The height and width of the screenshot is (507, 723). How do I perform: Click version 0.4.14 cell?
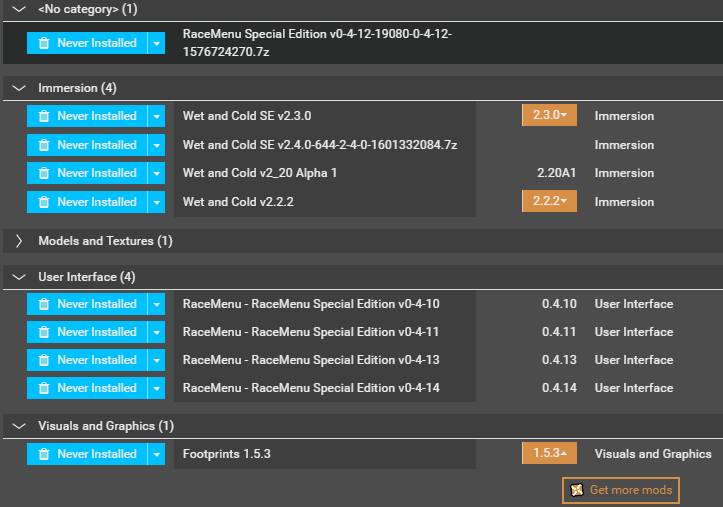coord(559,388)
